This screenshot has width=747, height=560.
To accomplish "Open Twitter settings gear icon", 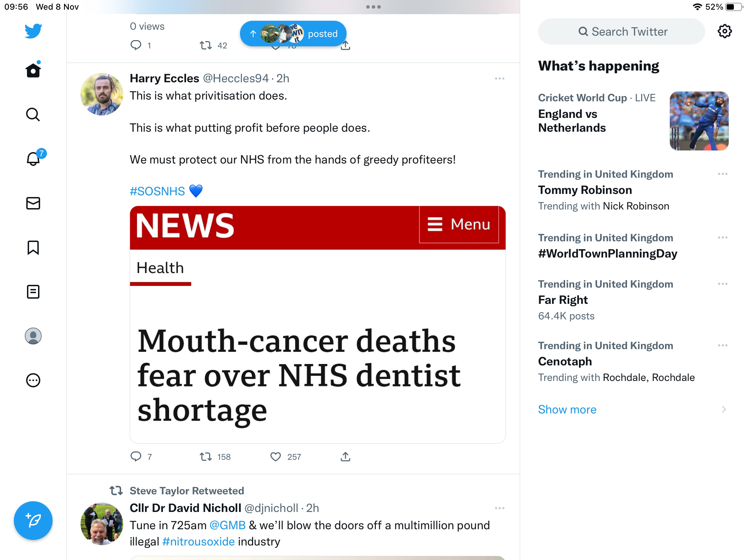I will (725, 31).
